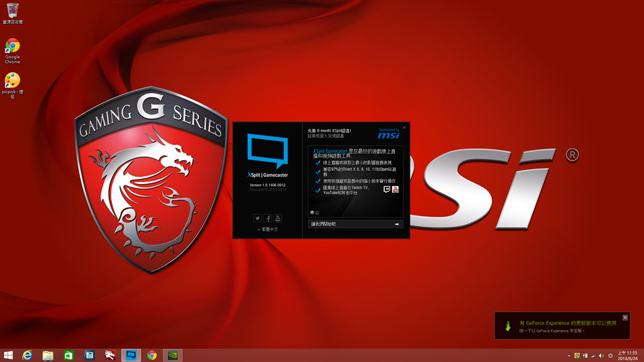The width and height of the screenshot is (644, 362).
Task: Launch Google Chrome from the desktop shortcut
Action: 13,52
